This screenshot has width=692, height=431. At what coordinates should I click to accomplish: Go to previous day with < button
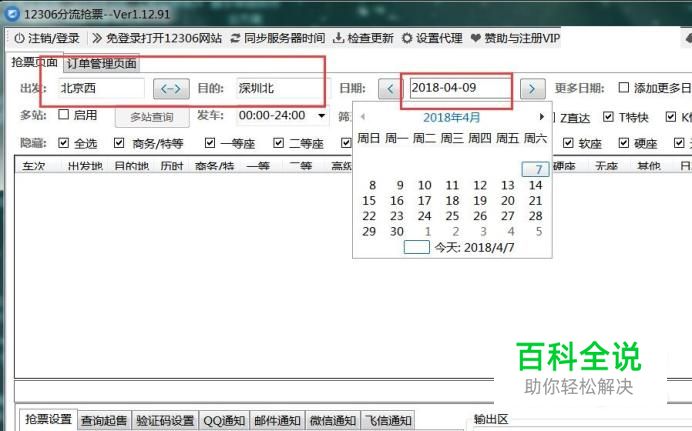[390, 89]
